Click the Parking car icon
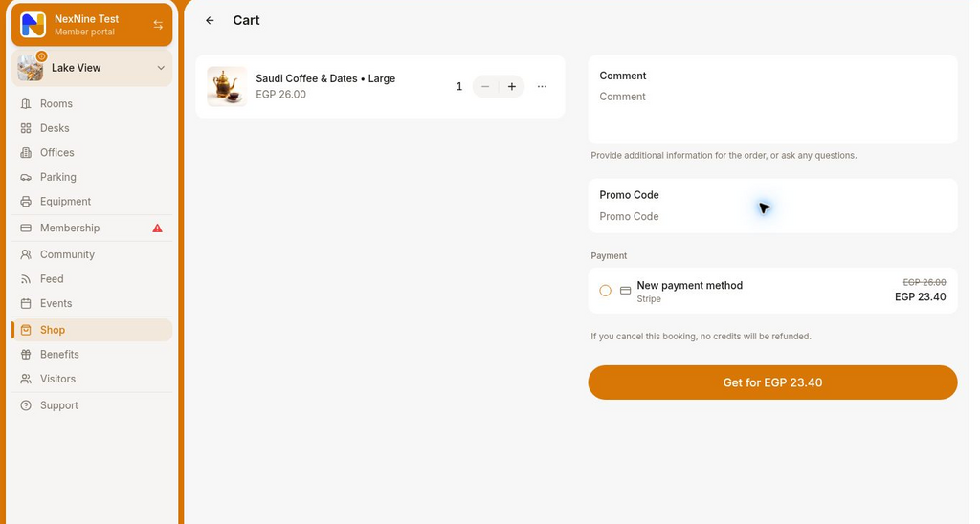This screenshot has width=980, height=524. 26,177
